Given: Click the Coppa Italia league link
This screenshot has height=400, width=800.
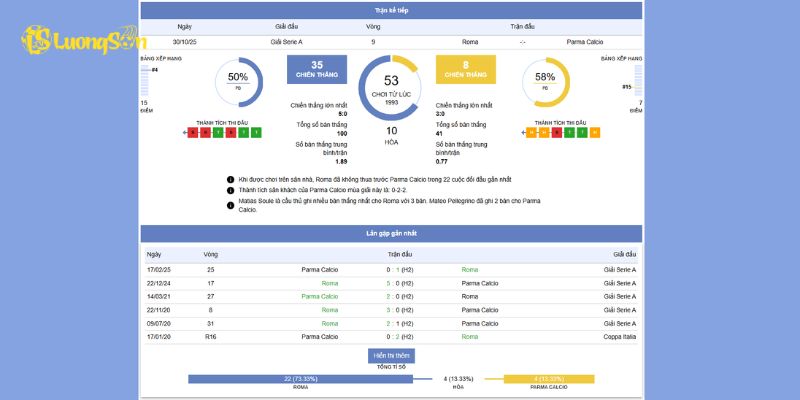Looking at the screenshot, I should tap(619, 337).
